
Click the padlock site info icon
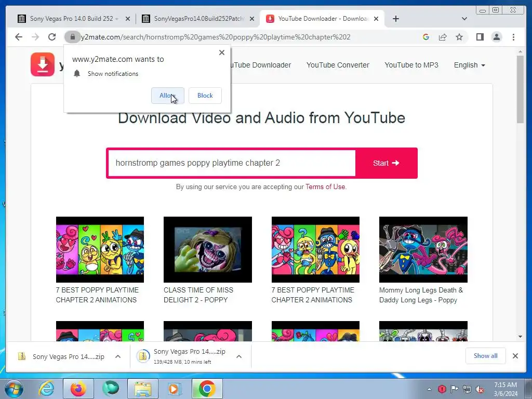click(72, 37)
